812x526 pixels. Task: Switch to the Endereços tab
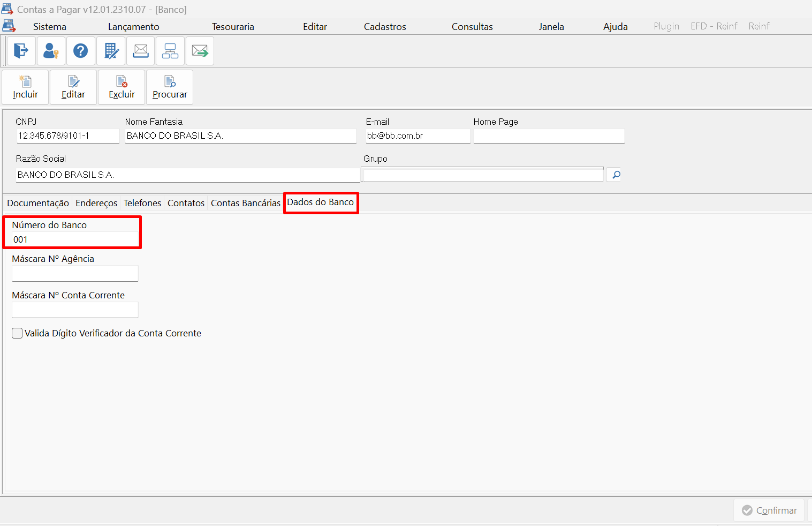click(96, 203)
